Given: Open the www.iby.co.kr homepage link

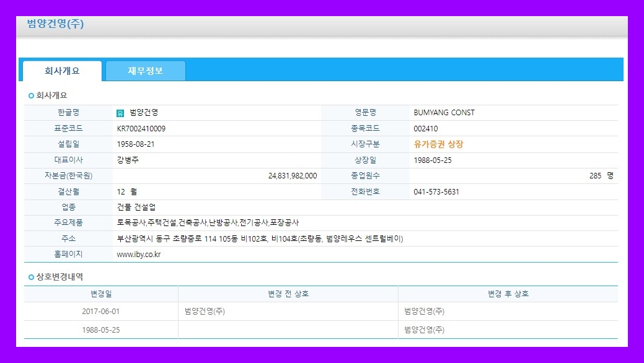Looking at the screenshot, I should point(138,255).
